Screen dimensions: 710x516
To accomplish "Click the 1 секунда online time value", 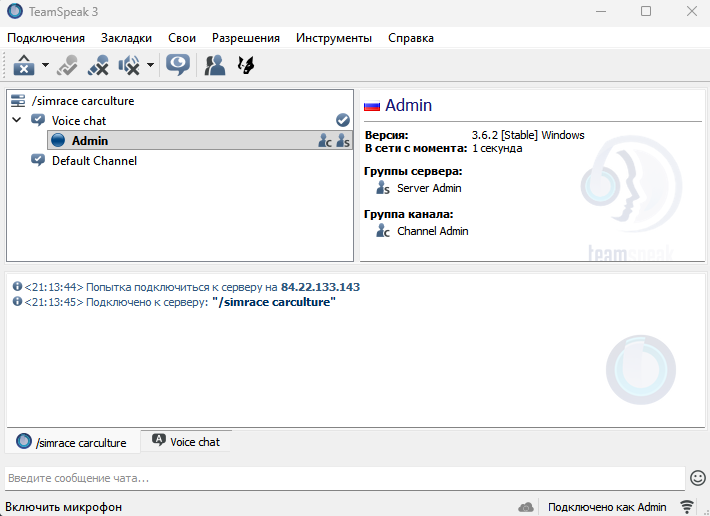I will [x=497, y=148].
